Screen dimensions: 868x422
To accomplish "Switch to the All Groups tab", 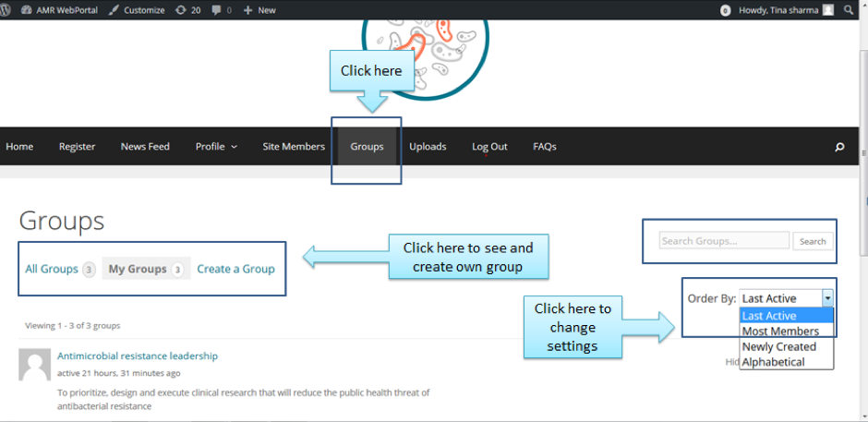I will pos(52,269).
